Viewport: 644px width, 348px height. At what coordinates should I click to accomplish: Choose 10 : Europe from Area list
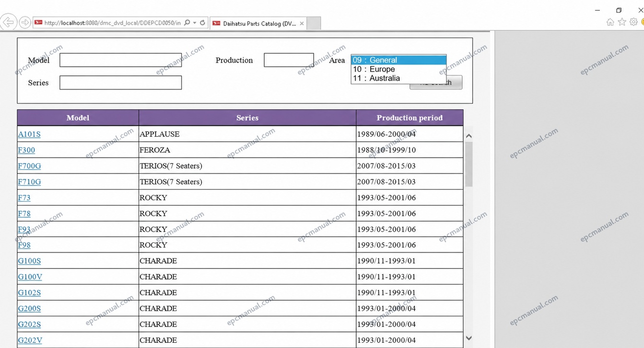(x=398, y=69)
